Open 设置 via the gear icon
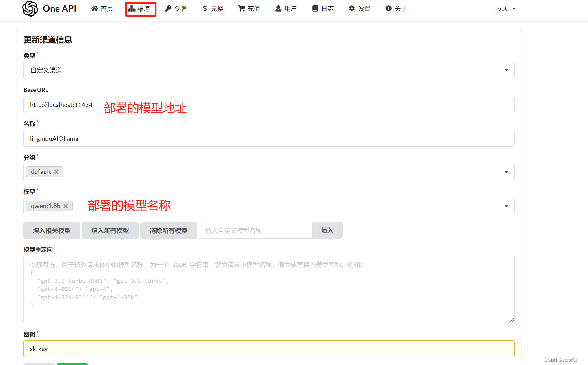Image resolution: width=588 pixels, height=365 pixels. coord(351,8)
